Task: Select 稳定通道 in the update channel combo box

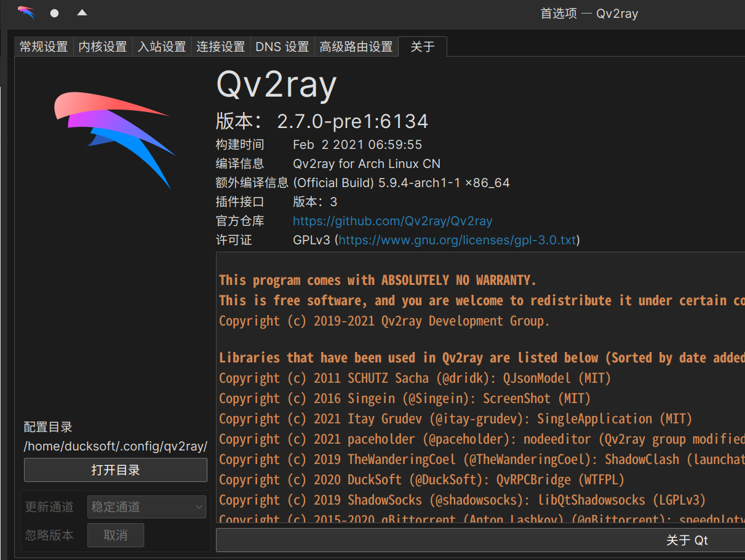Action: (146, 506)
